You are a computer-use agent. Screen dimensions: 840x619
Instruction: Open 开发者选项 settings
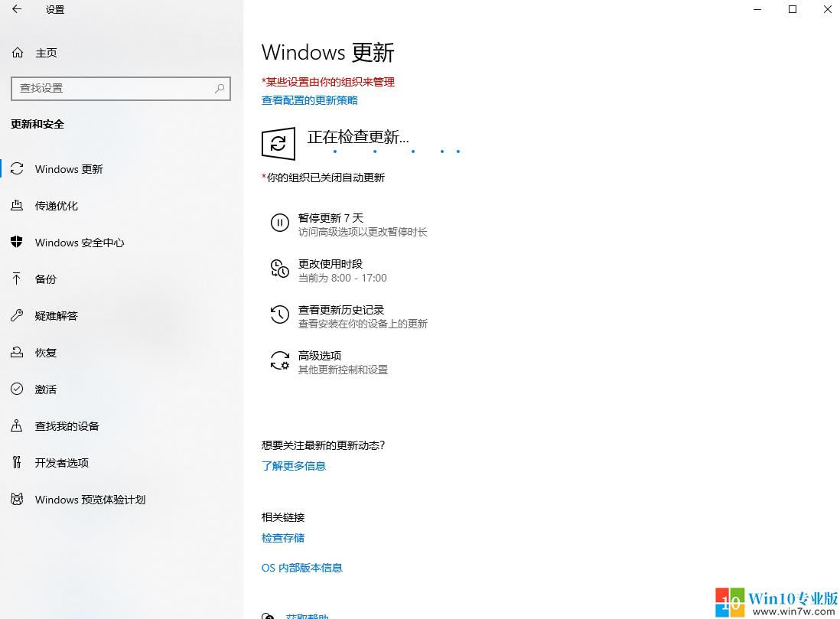click(62, 462)
